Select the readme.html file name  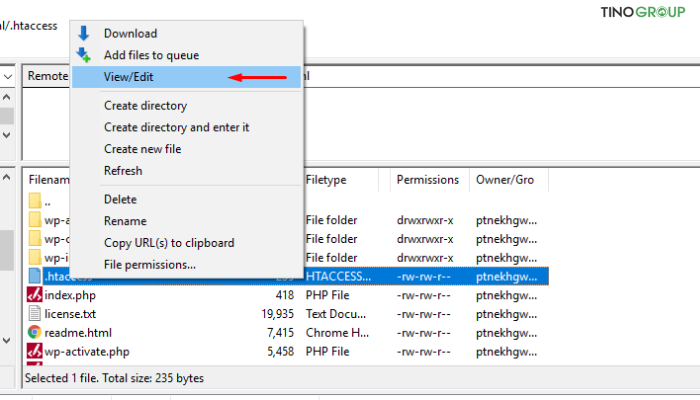pyautogui.click(x=78, y=333)
